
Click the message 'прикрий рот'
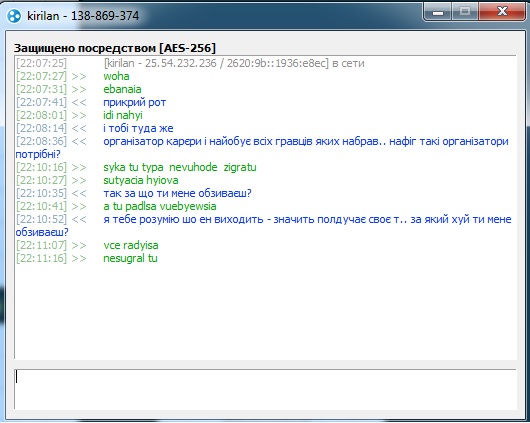[135, 102]
